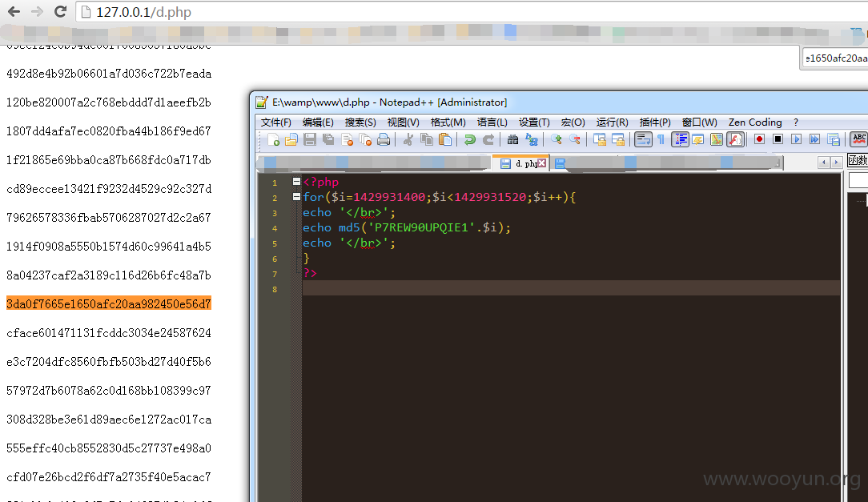Viewport: 868px width, 502px height.
Task: Click the Sync horizontal scrolling icon
Action: click(618, 139)
